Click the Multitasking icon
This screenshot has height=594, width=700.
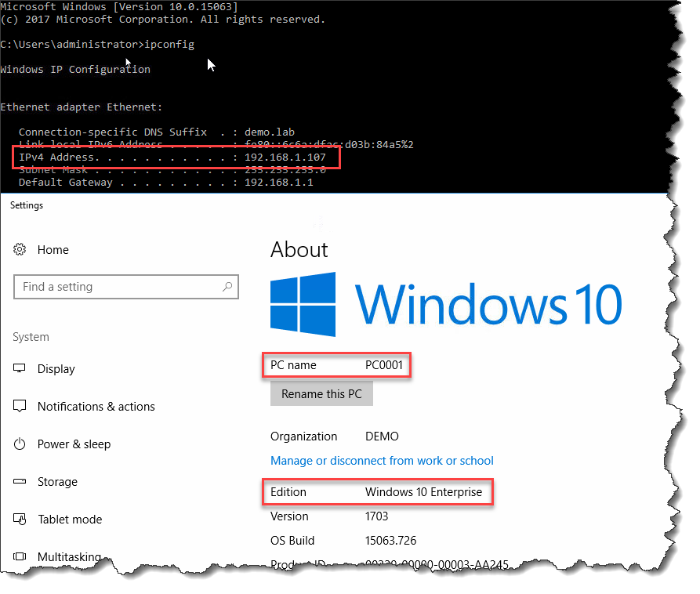click(20, 556)
